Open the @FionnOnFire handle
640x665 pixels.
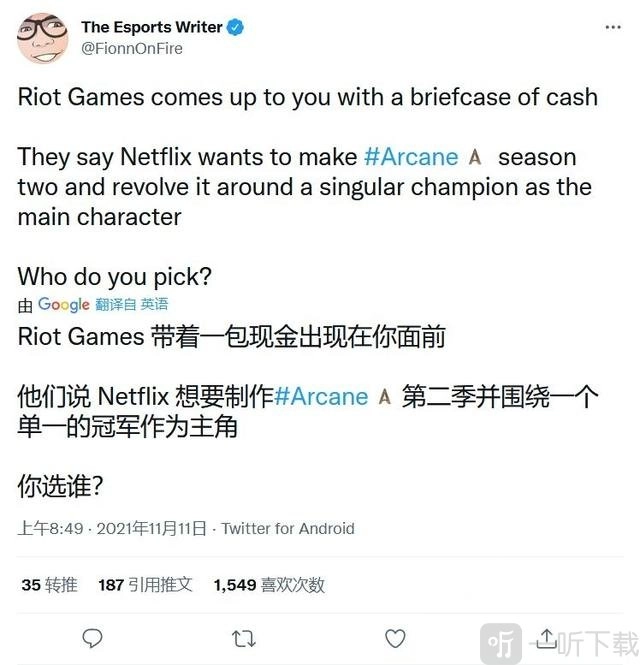(132, 48)
